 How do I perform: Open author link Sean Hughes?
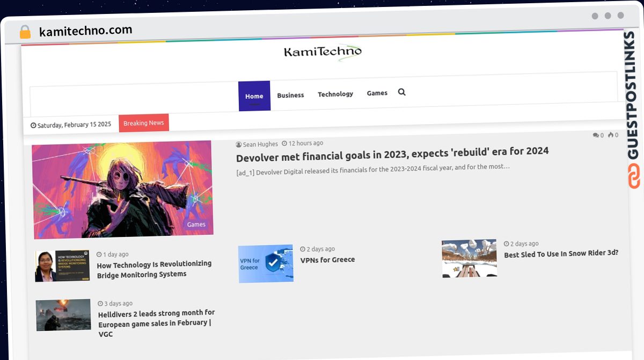click(x=260, y=144)
